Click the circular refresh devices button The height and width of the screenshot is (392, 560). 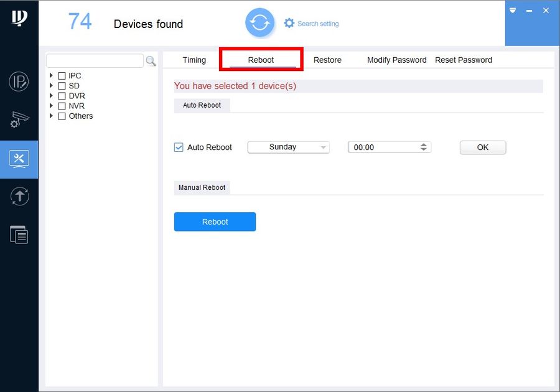click(x=259, y=23)
